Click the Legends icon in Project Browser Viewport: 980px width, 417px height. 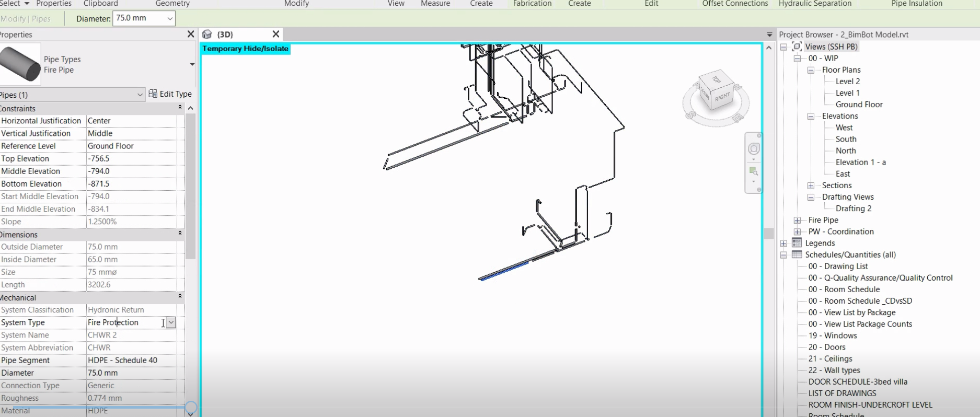pos(797,243)
